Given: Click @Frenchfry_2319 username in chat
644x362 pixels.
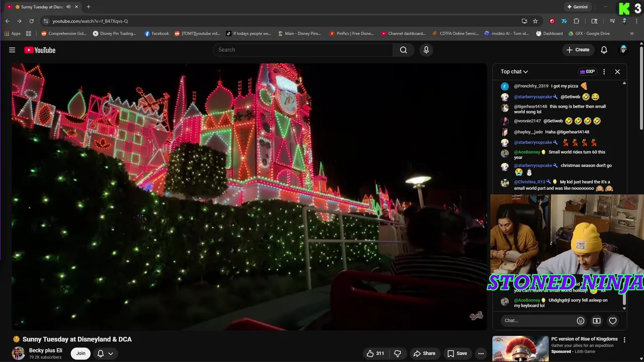Looking at the screenshot, I should pyautogui.click(x=531, y=86).
